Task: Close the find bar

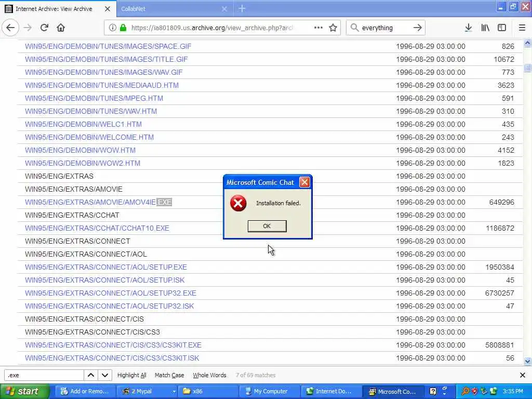Action: pos(523,375)
